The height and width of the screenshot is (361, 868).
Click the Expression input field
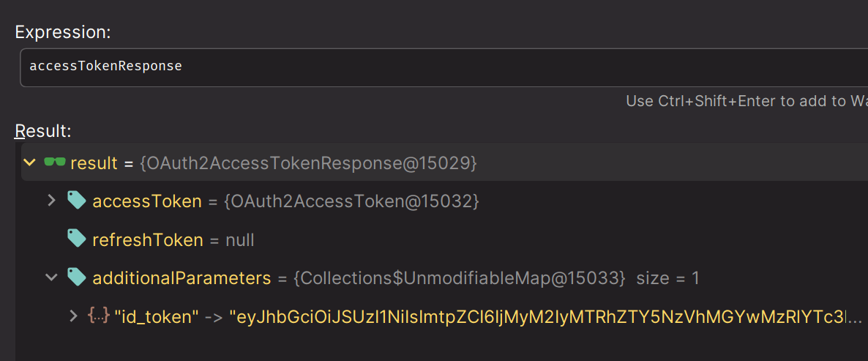tap(439, 67)
